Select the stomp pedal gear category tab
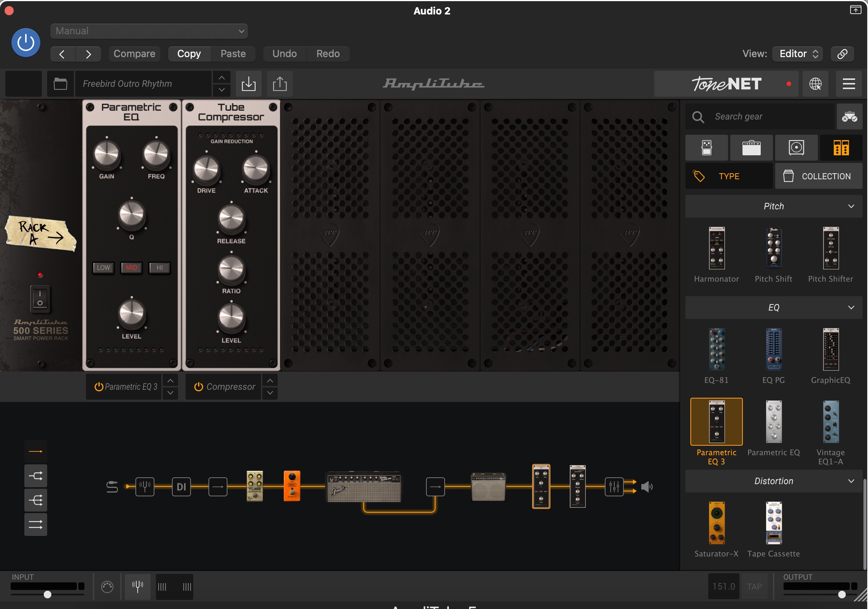The image size is (868, 609). (x=707, y=148)
